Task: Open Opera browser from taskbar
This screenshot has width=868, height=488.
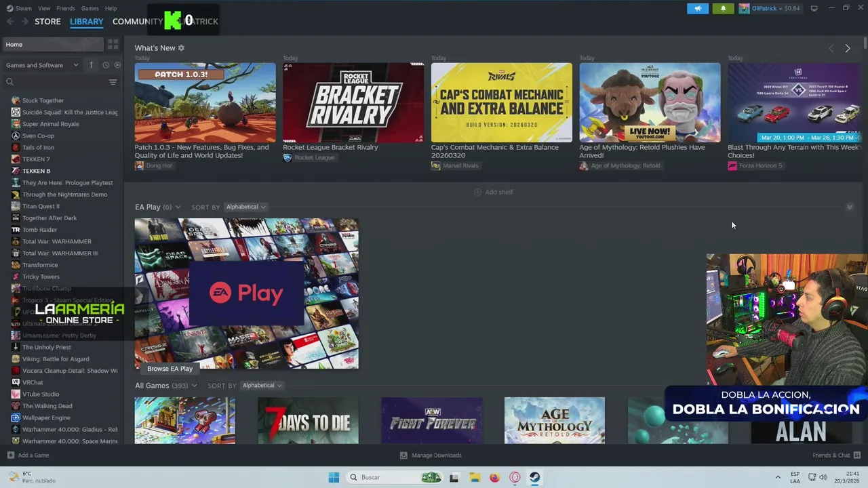Action: pyautogui.click(x=515, y=477)
